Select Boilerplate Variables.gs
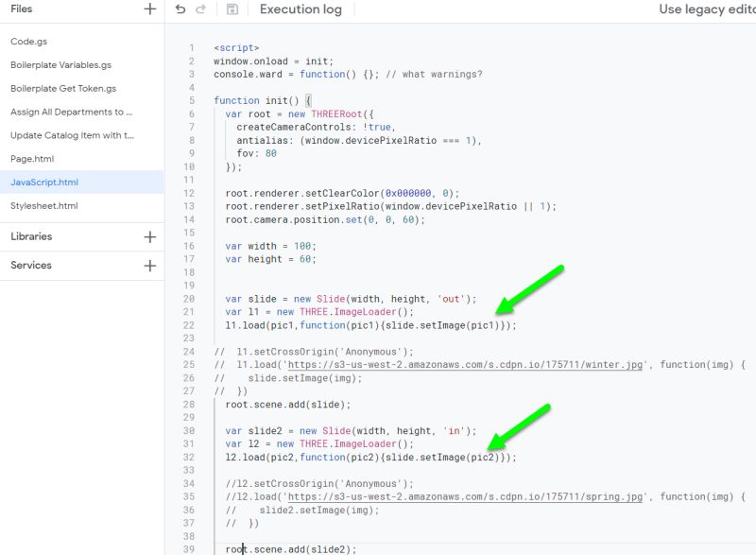 click(x=62, y=65)
